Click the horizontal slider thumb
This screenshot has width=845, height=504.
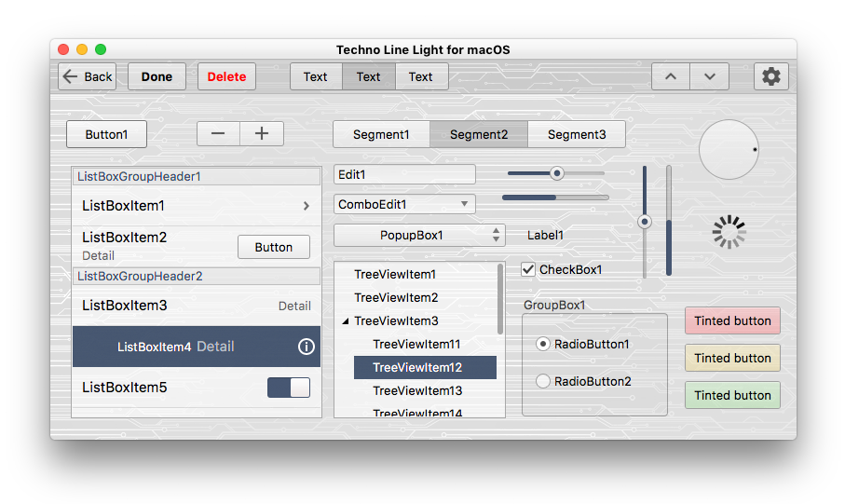pyautogui.click(x=557, y=173)
